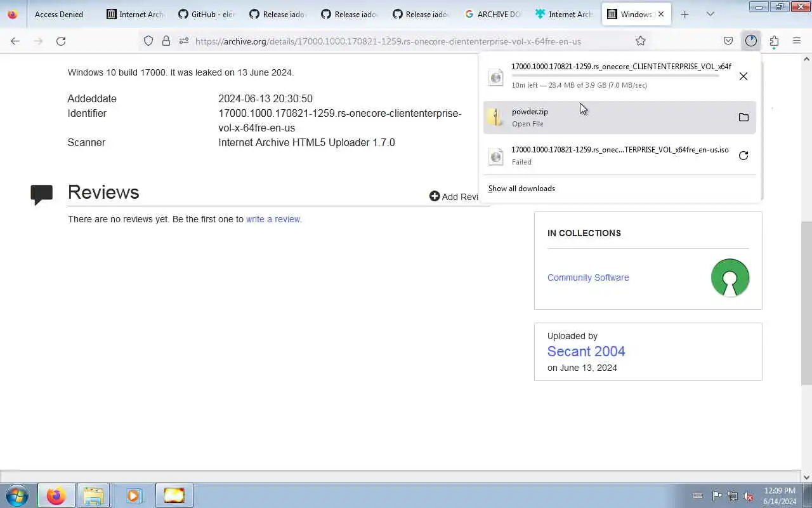The width and height of the screenshot is (812, 508).
Task: Open the Pocket save icon
Action: (728, 41)
